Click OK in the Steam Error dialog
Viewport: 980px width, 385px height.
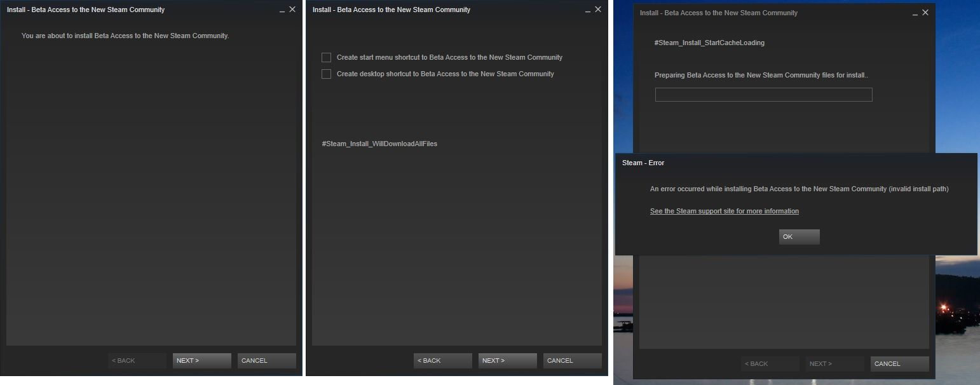(799, 237)
